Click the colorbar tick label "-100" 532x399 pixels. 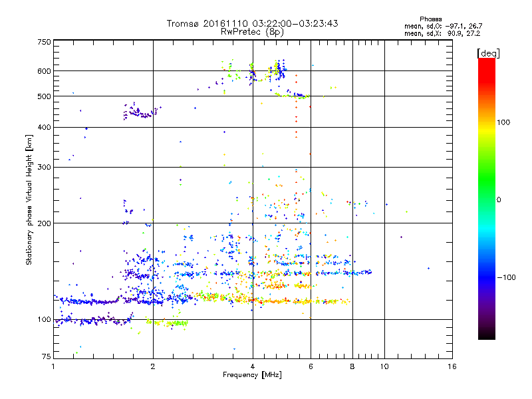(507, 277)
